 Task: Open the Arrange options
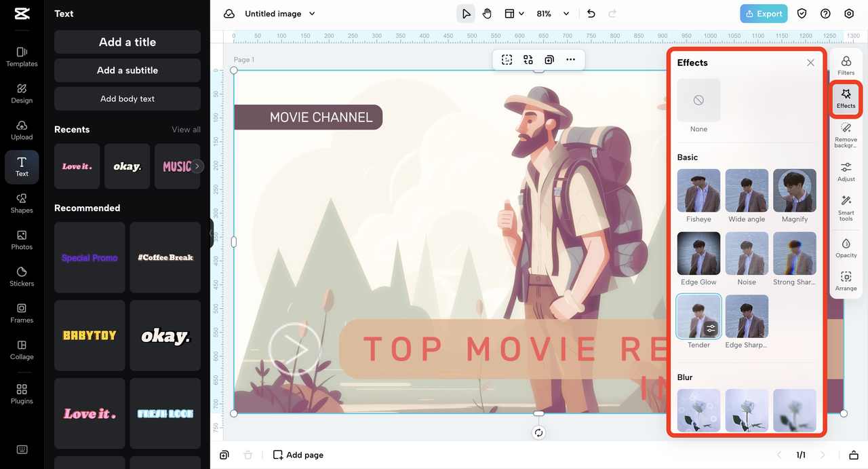click(x=846, y=281)
